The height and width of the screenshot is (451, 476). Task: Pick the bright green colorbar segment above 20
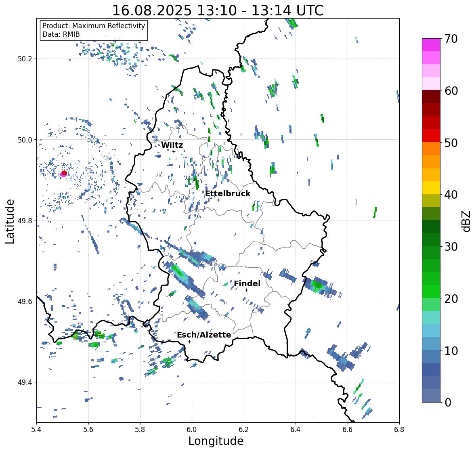[431, 292]
